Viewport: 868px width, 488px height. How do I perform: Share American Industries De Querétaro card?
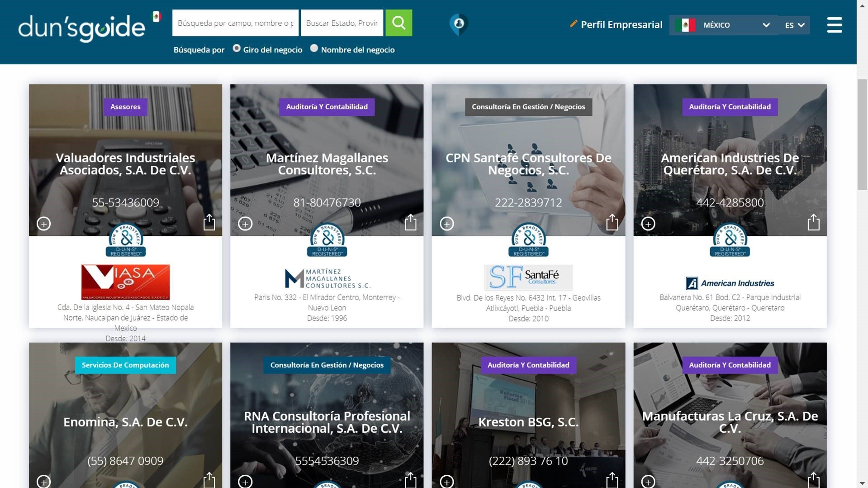click(813, 222)
